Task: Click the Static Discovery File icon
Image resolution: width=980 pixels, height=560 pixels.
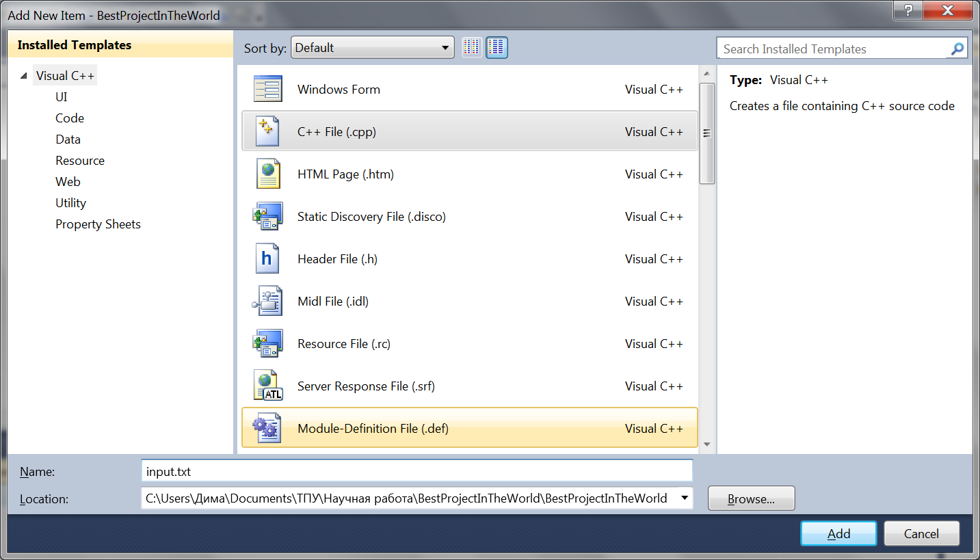Action: 267,216
